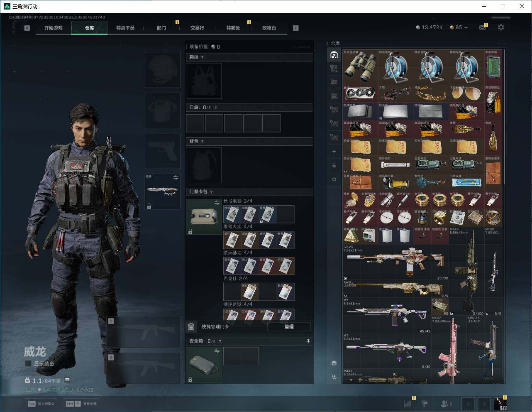The width and height of the screenshot is (532, 412).
Task: Click the help icon next to 门禁卡包
Action: (212, 192)
